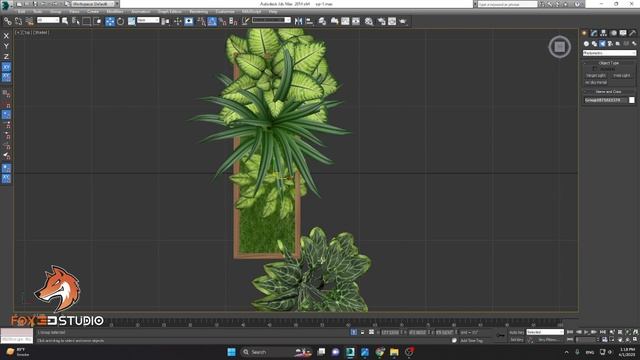Open the Curve Editor

(345, 21)
